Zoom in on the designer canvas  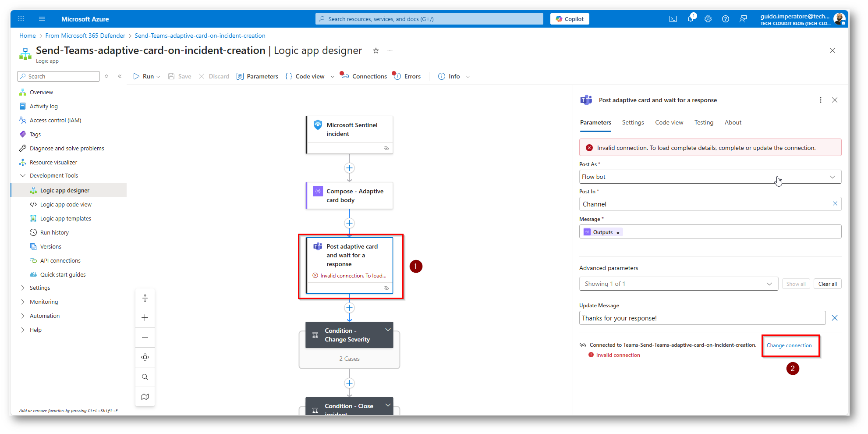(x=145, y=318)
